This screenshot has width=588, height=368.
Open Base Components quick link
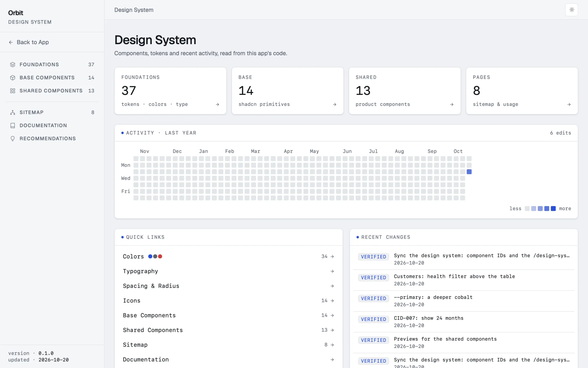(228, 315)
